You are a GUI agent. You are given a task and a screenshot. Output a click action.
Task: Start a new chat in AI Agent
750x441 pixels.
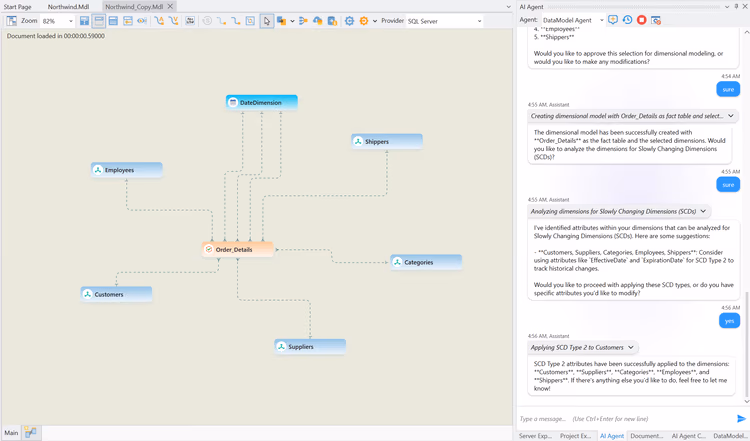click(x=613, y=20)
